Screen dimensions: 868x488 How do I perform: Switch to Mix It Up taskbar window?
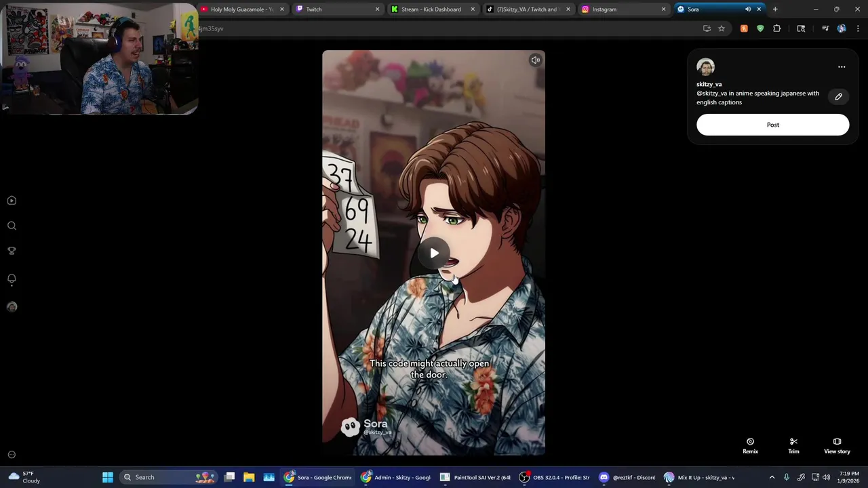point(698,477)
